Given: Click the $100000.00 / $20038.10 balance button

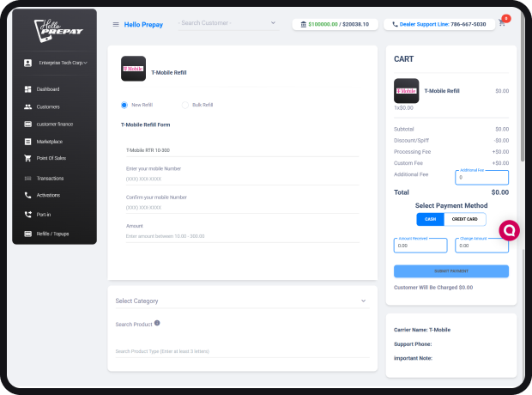Looking at the screenshot, I should pos(336,24).
